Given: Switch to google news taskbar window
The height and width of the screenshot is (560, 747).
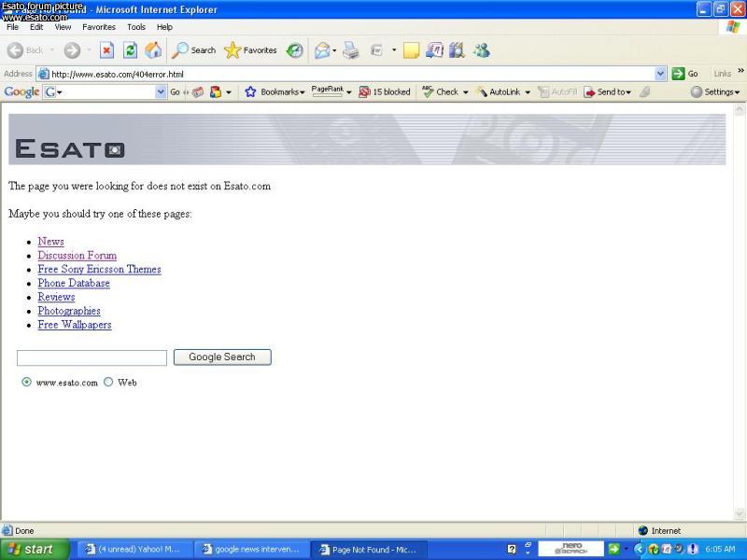Looking at the screenshot, I should coord(251,550).
